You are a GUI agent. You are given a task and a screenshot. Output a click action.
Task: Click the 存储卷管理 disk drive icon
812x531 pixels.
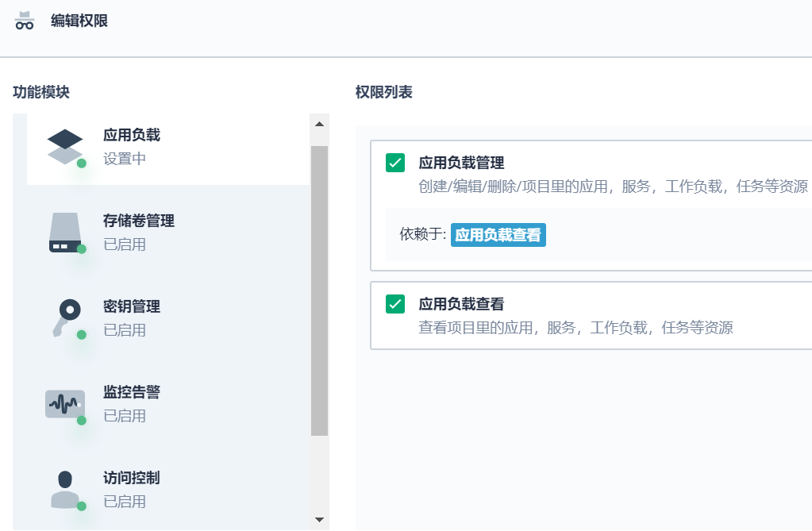(x=65, y=233)
